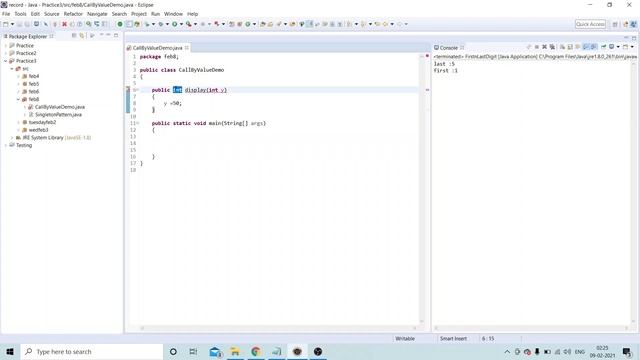Click Eclipse icon on the taskbar
This screenshot has width=640, height=360.
click(x=297, y=351)
